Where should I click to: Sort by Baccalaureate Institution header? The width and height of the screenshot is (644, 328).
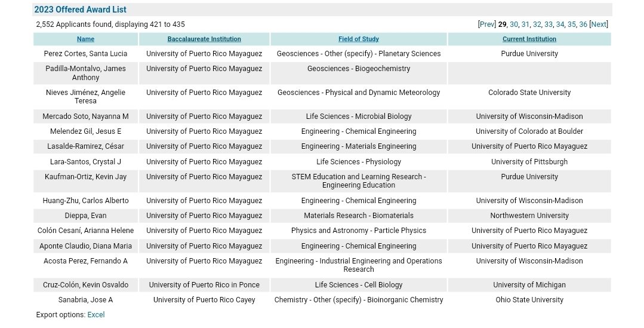pos(204,39)
